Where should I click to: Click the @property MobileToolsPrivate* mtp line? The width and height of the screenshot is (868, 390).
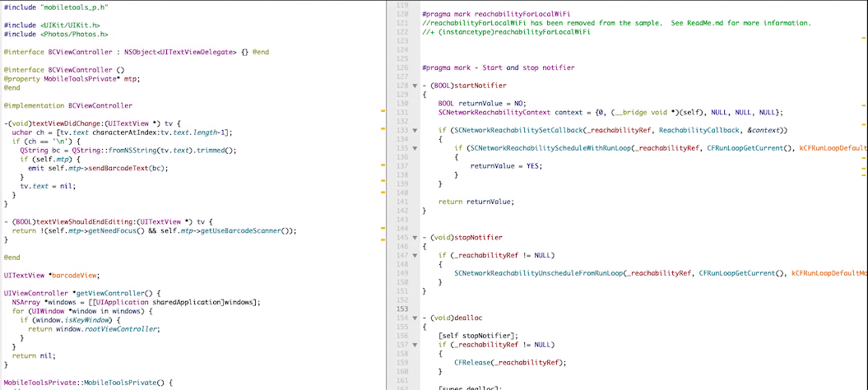click(x=72, y=79)
